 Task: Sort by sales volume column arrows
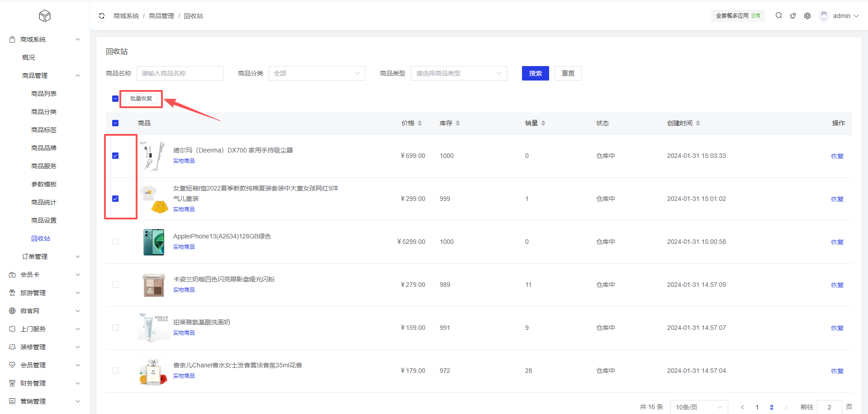pyautogui.click(x=543, y=123)
